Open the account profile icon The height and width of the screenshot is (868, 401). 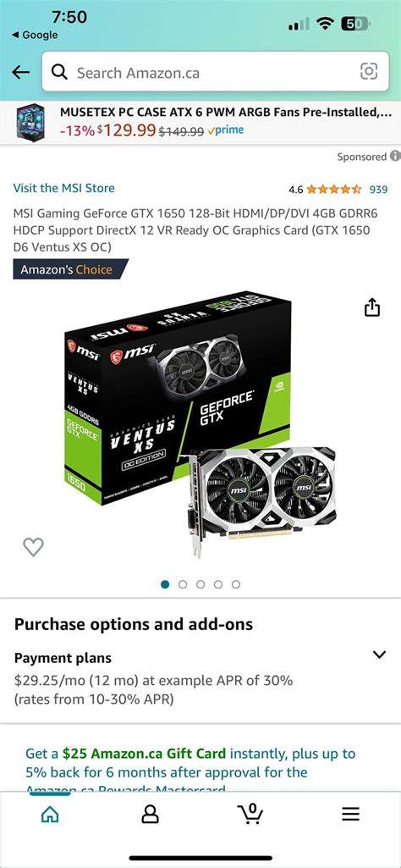click(150, 814)
